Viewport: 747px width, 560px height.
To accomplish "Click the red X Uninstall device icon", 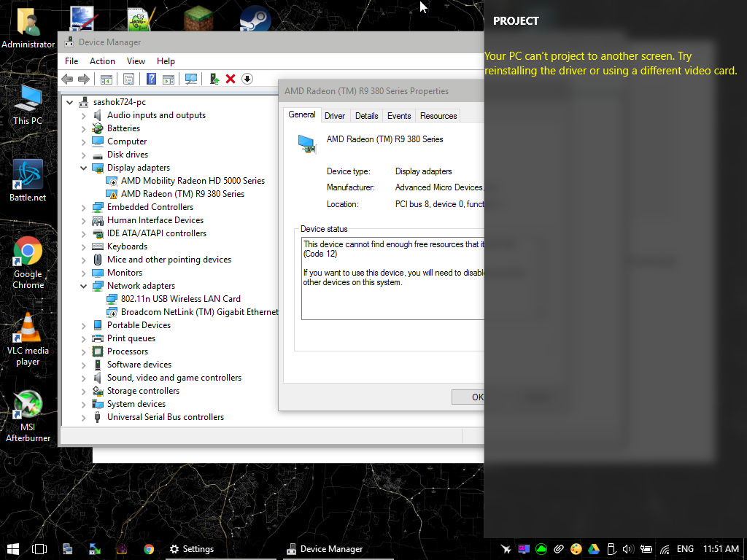I will [x=231, y=79].
